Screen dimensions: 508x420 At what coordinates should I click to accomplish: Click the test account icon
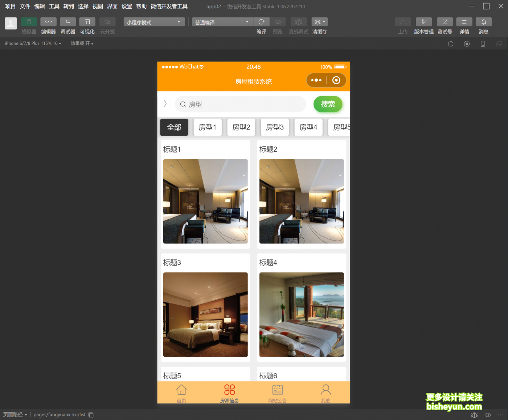click(445, 22)
